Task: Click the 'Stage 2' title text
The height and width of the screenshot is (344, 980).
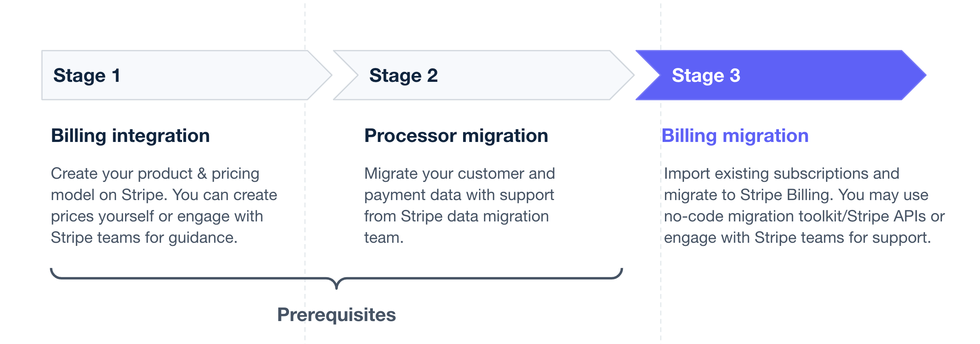Action: 403,76
